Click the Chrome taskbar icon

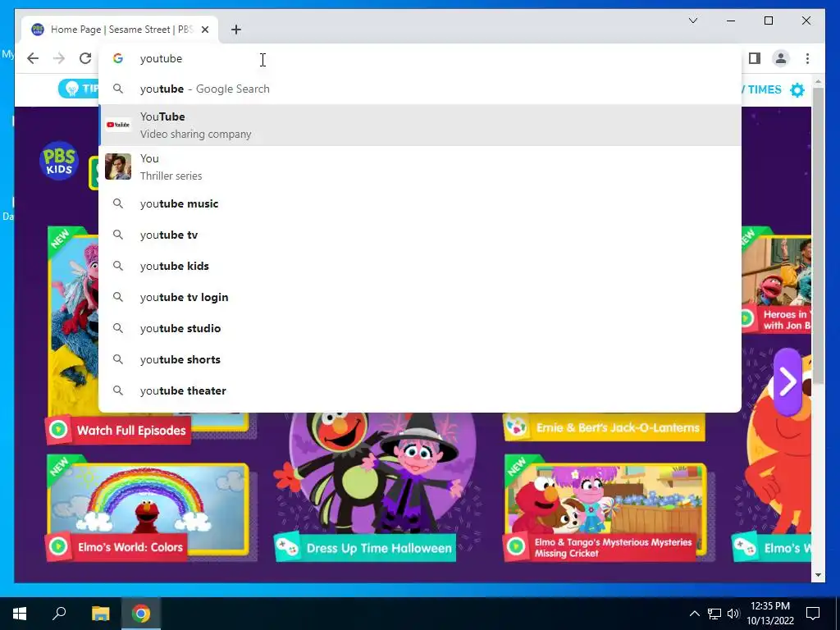point(141,614)
